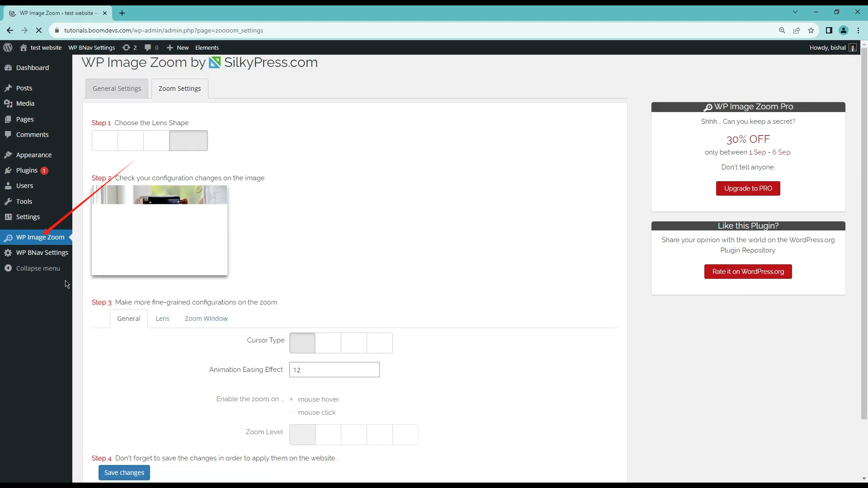This screenshot has height=488, width=868.
Task: Click the page vertical scrollbar
Action: 864,226
